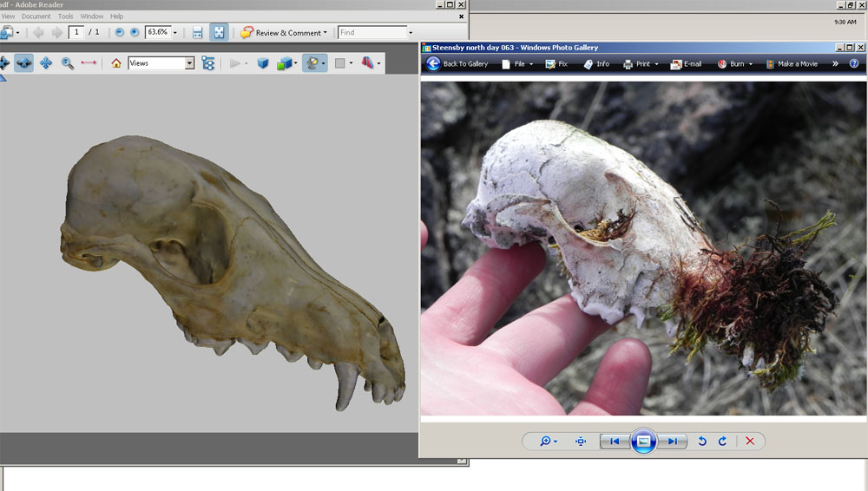Open the View menu in Adobe Reader
This screenshot has width=868, height=491.
pyautogui.click(x=8, y=16)
